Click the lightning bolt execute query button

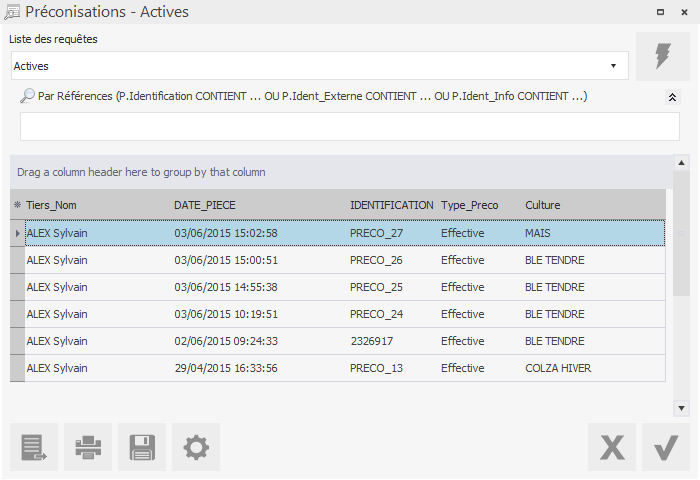(662, 56)
